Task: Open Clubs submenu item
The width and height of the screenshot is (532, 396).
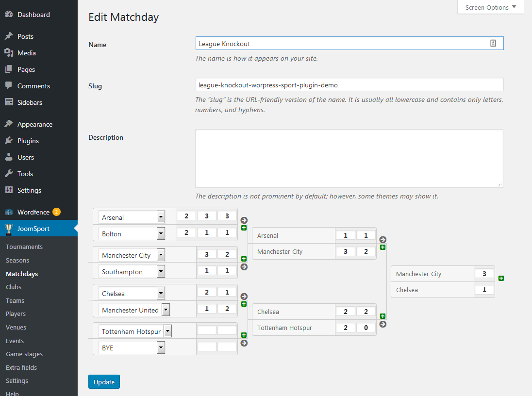Action: [14, 287]
